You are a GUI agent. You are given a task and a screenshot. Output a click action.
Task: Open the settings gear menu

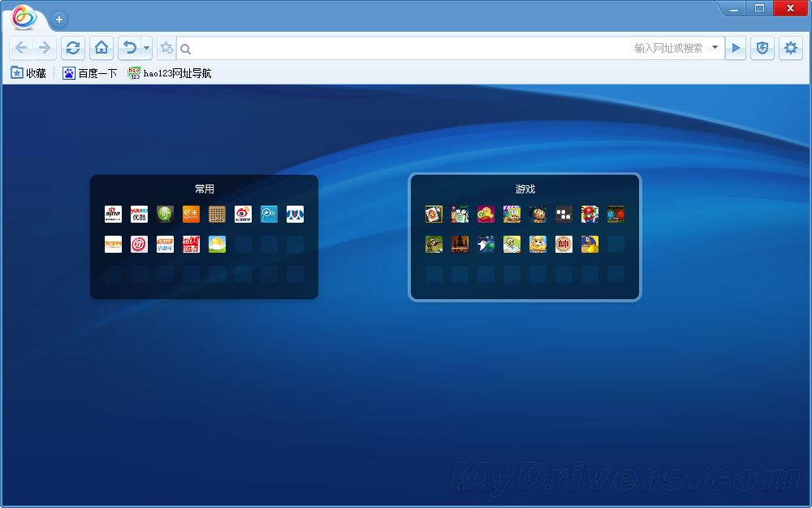tap(791, 48)
